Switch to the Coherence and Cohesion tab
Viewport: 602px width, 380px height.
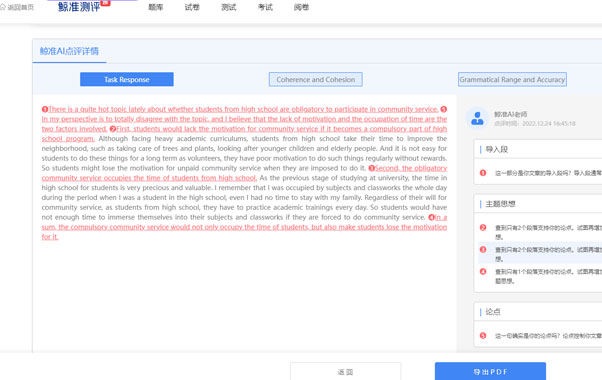316,79
